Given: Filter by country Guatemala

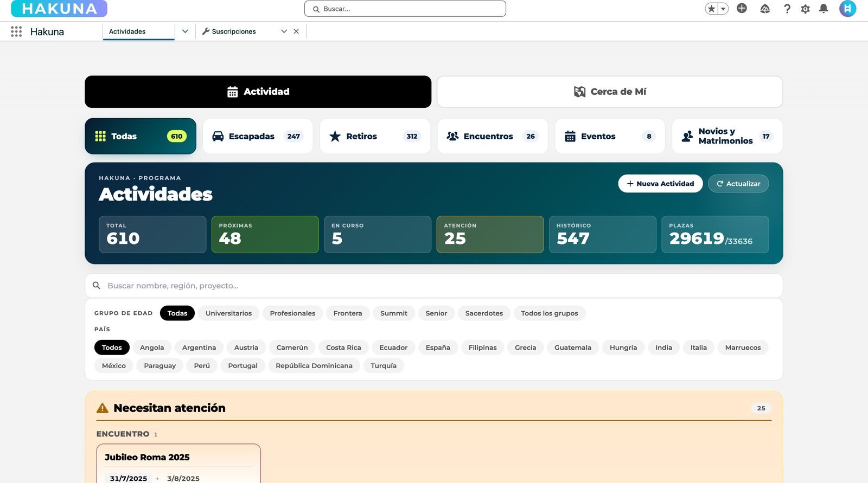Looking at the screenshot, I should [x=573, y=347].
